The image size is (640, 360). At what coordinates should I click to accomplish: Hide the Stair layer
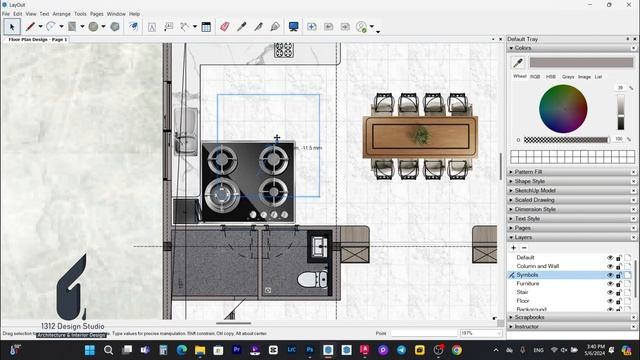610,292
